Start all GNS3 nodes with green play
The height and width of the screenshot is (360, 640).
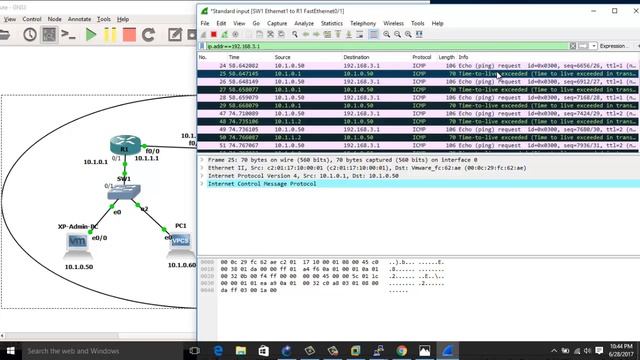point(91,35)
